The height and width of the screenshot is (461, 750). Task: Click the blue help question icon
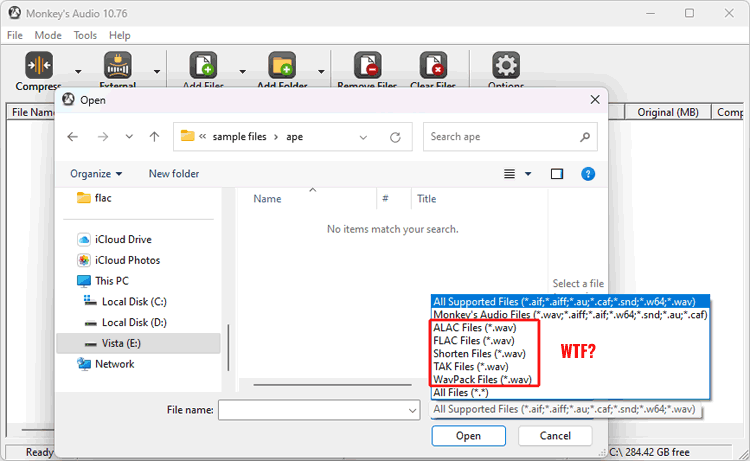[x=588, y=174]
